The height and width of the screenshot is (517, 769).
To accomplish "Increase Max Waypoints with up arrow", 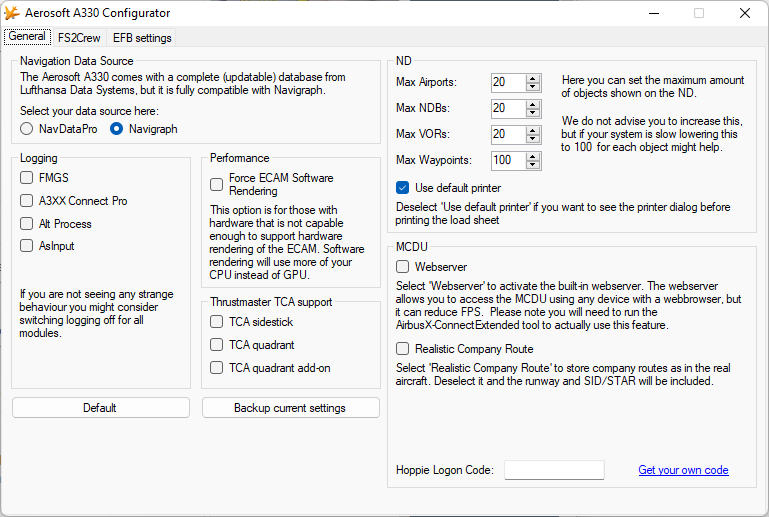I will tap(533, 156).
